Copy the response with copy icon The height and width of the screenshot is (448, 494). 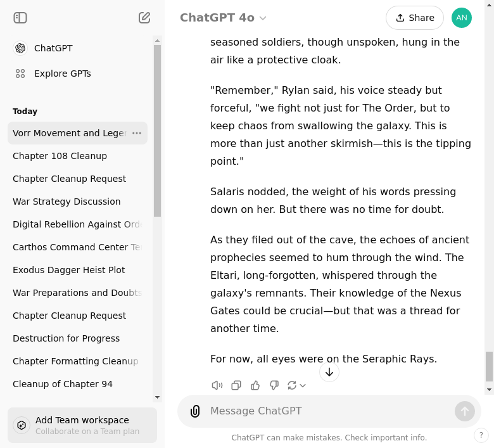(236, 385)
